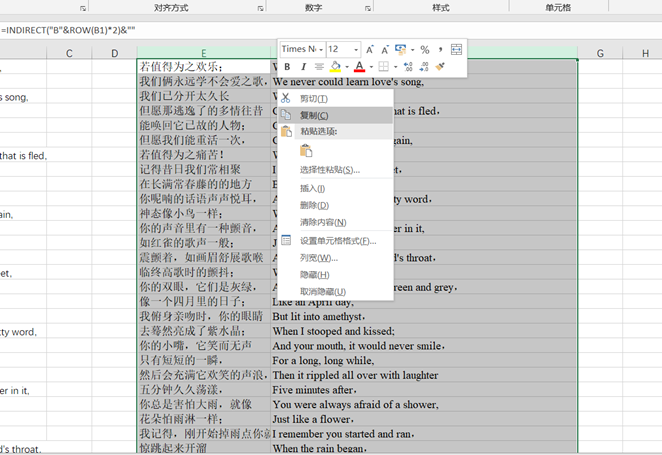Click the merge and center icon
Screen dimensions: 662x455
[456, 50]
